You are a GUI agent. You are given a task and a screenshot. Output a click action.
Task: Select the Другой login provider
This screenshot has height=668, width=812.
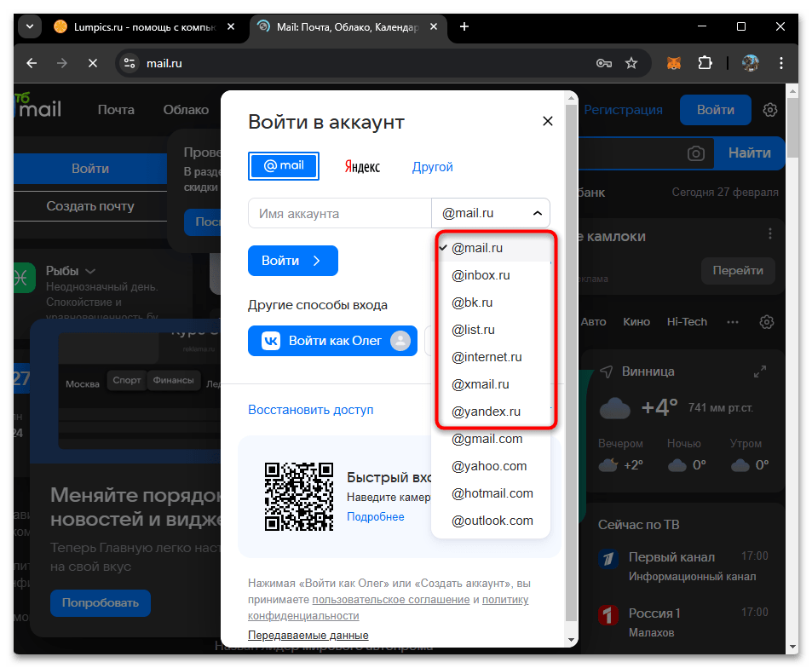pos(432,167)
